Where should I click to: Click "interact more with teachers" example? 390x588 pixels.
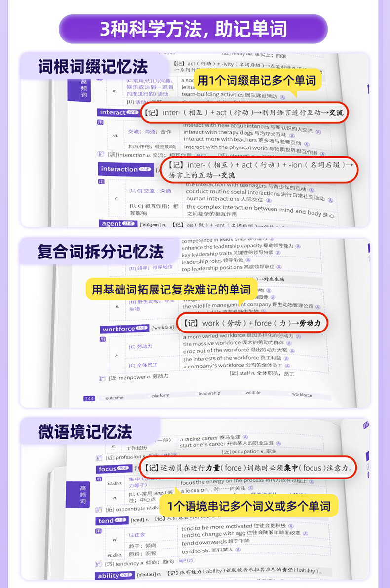tap(246, 141)
